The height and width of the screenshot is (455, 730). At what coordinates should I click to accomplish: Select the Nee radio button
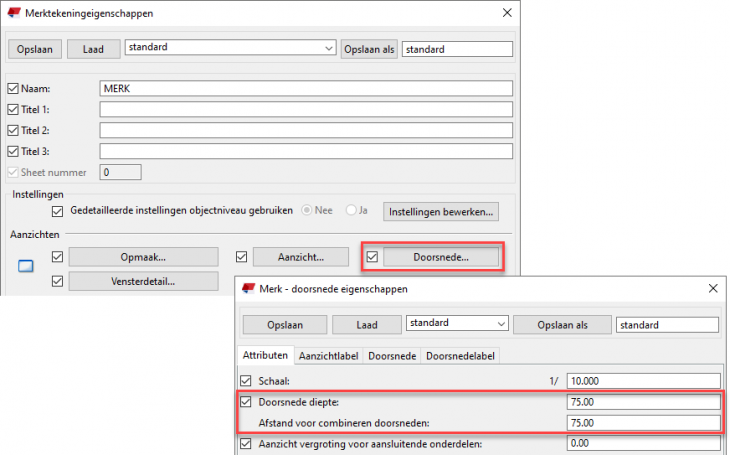tap(306, 210)
